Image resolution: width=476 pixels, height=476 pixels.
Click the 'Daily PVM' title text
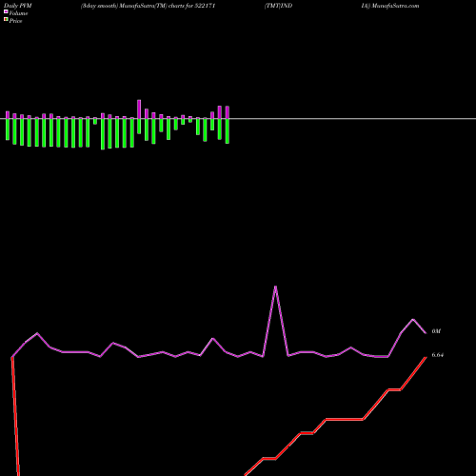(18, 6)
